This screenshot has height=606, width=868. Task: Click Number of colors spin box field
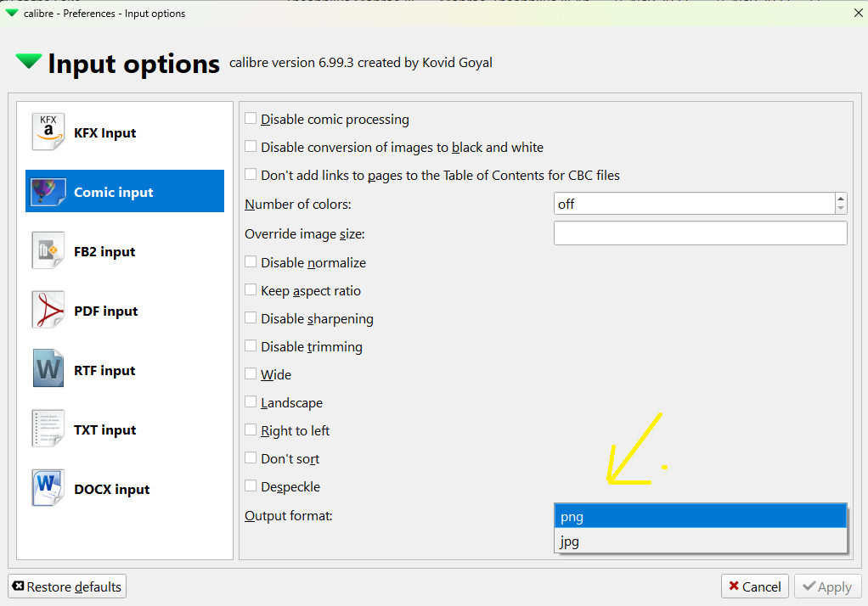point(694,204)
